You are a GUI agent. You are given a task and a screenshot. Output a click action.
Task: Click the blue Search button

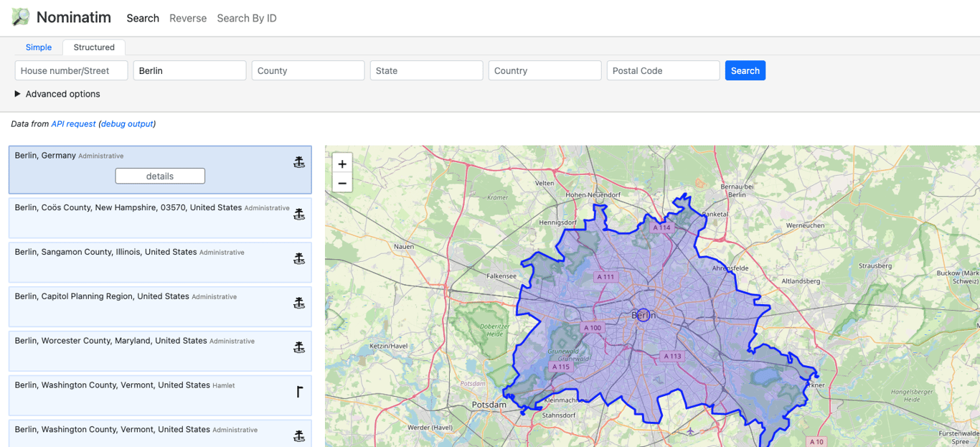(745, 70)
